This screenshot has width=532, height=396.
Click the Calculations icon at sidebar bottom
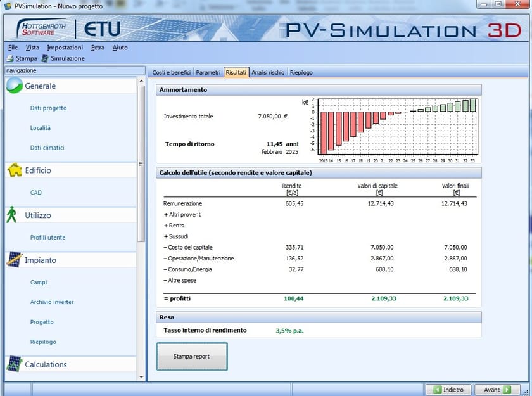15,364
